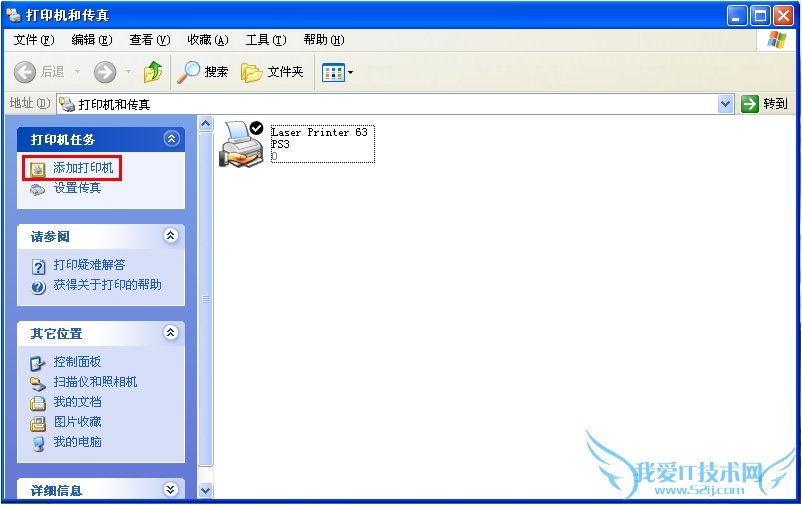Click the 设置传真 link
This screenshot has height=505, width=802.
tap(77, 188)
